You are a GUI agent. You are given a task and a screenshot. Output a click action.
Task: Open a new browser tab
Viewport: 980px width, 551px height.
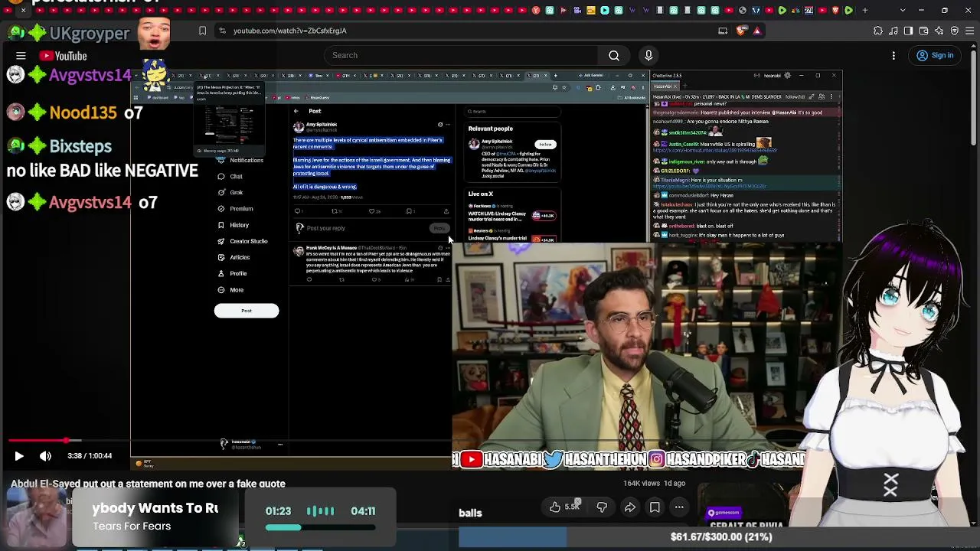coord(865,10)
